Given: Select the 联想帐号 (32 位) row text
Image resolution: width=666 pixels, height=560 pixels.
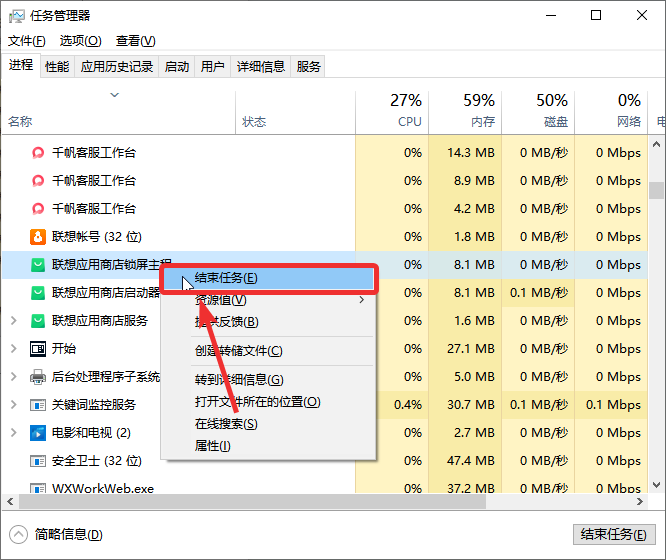Looking at the screenshot, I should pos(97,237).
